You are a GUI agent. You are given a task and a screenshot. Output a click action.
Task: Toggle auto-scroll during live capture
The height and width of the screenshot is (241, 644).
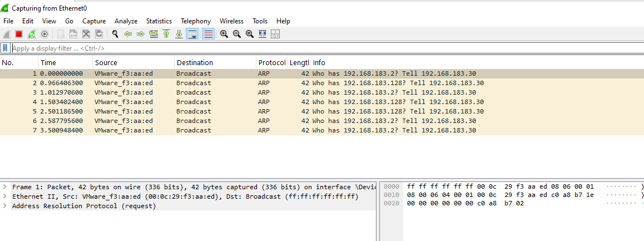click(192, 34)
